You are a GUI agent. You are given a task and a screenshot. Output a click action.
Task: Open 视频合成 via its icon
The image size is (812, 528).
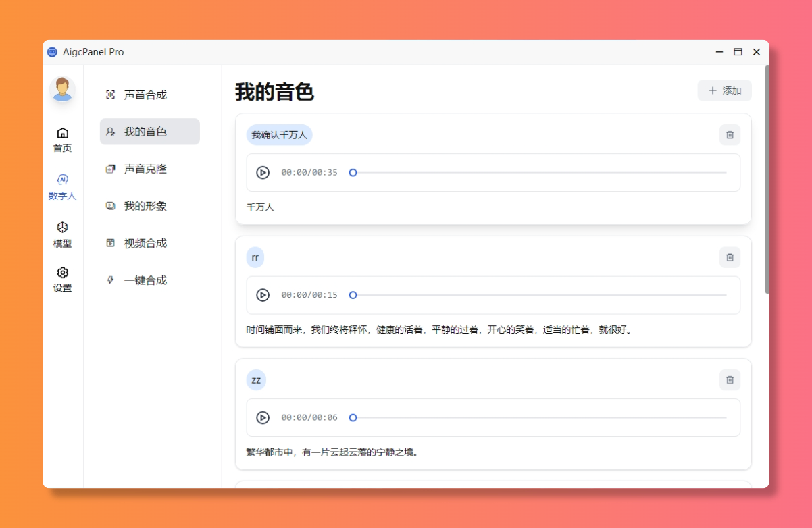pyautogui.click(x=110, y=243)
